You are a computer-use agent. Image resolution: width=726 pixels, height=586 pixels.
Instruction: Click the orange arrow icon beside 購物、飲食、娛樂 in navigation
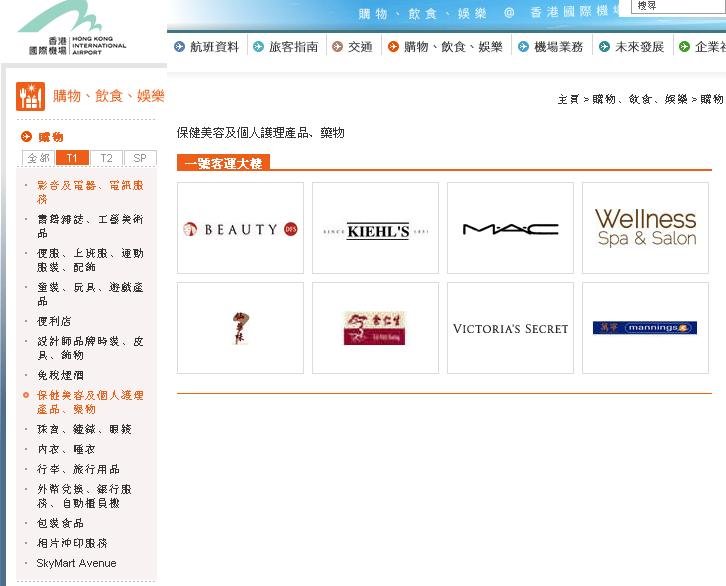pyautogui.click(x=393, y=46)
